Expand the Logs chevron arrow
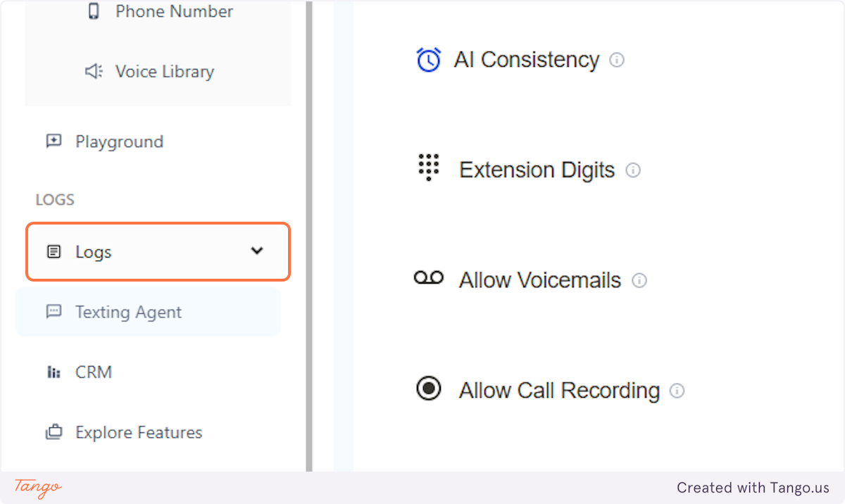Image resolution: width=845 pixels, height=504 pixels. (257, 251)
